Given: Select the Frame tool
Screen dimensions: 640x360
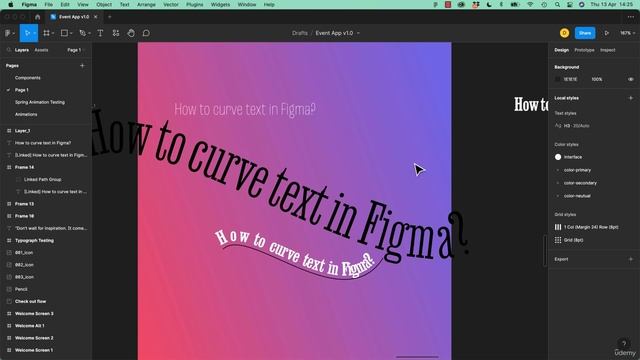Looking at the screenshot, I should 47,33.
